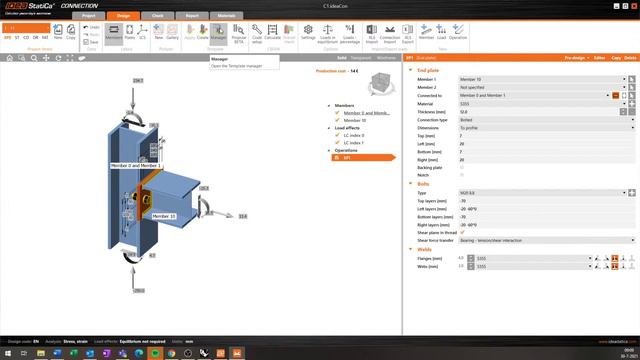The width and height of the screenshot is (640, 360).
Task: Click the New project item icon
Action: tap(58, 32)
